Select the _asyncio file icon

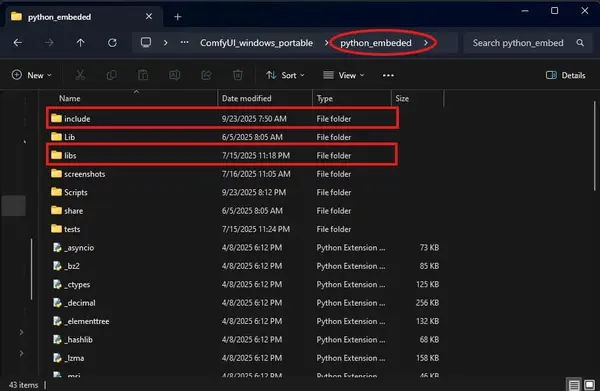coord(57,248)
